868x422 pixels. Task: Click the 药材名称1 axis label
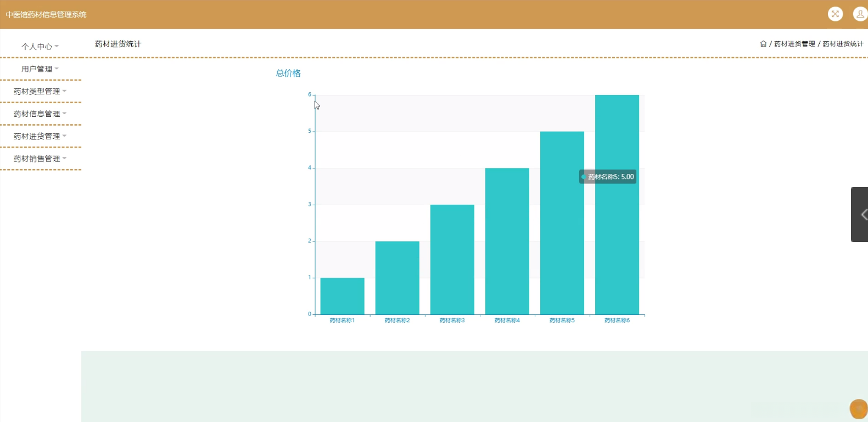(x=342, y=320)
